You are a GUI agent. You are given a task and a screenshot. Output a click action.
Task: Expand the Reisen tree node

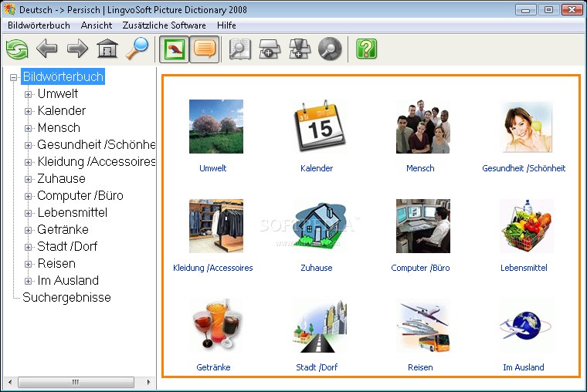(28, 264)
